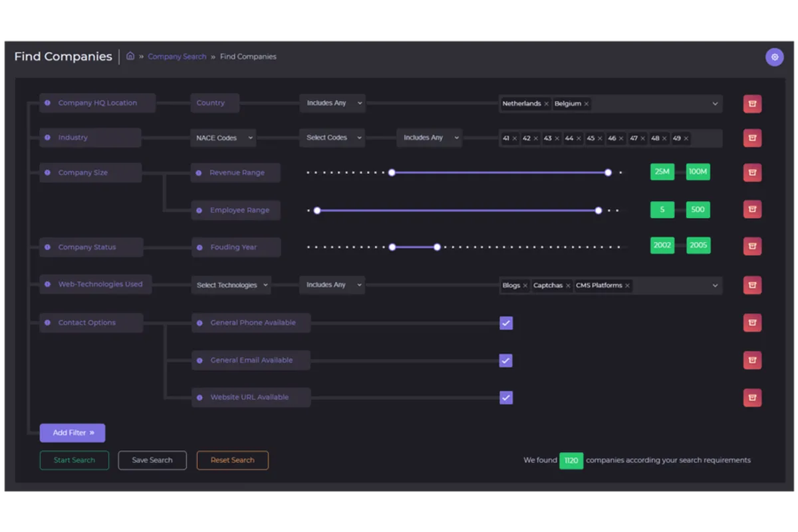Open the Select Codes dropdown
798x532 pixels.
click(x=332, y=138)
